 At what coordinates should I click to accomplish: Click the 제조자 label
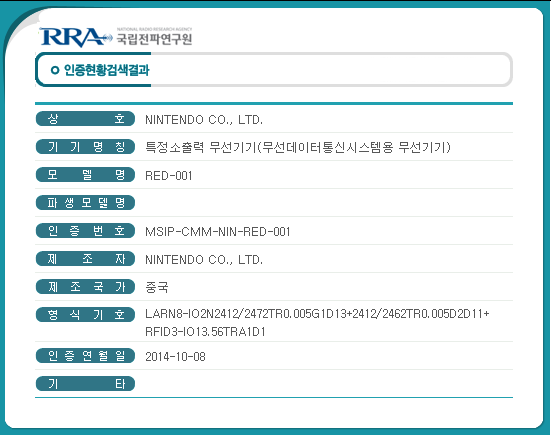click(x=85, y=259)
